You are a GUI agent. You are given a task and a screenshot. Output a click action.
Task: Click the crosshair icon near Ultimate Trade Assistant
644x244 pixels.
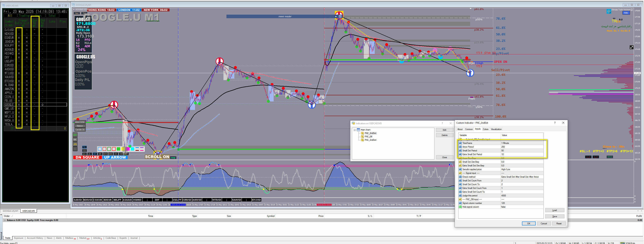pyautogui.click(x=609, y=11)
